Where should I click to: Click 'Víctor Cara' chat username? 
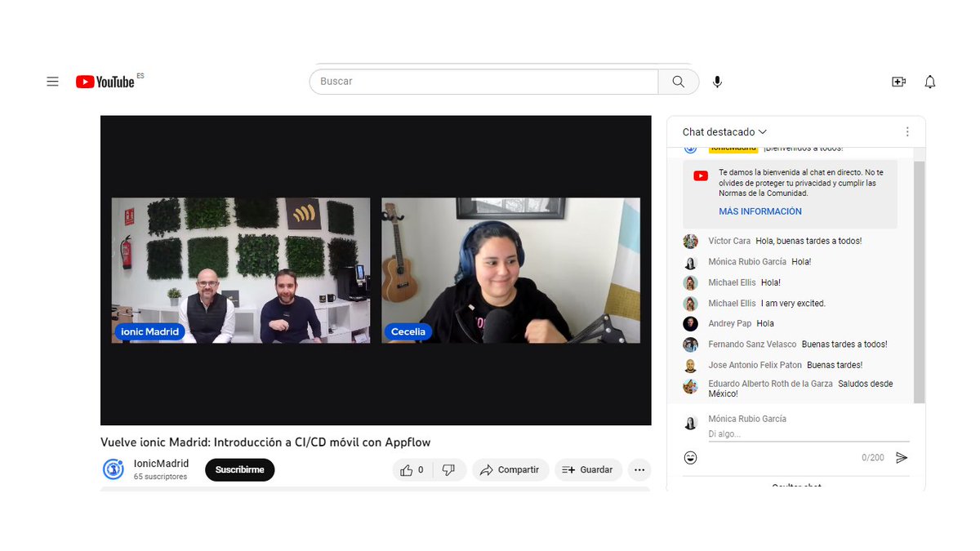click(x=729, y=242)
